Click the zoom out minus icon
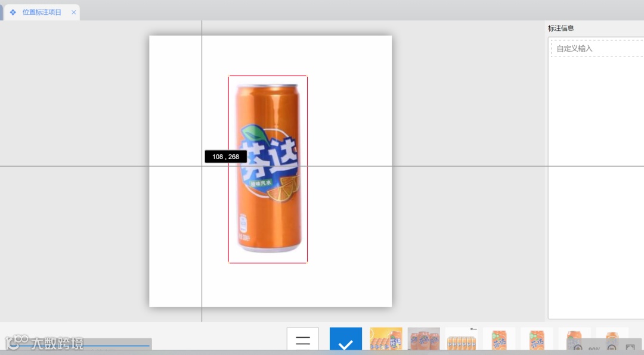The height and width of the screenshot is (355, 644). coord(612,348)
